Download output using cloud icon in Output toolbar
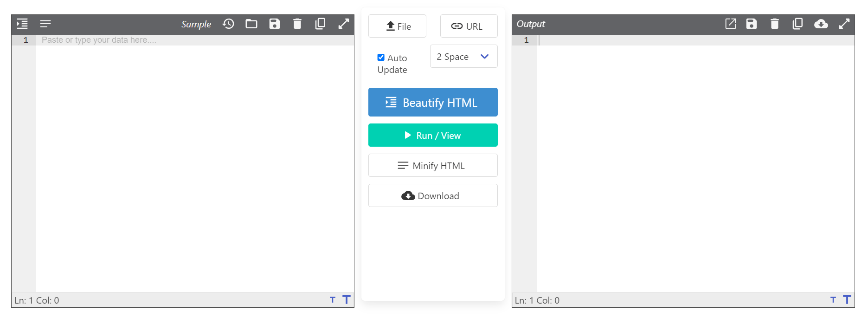Image resolution: width=868 pixels, height=324 pixels. 821,24
